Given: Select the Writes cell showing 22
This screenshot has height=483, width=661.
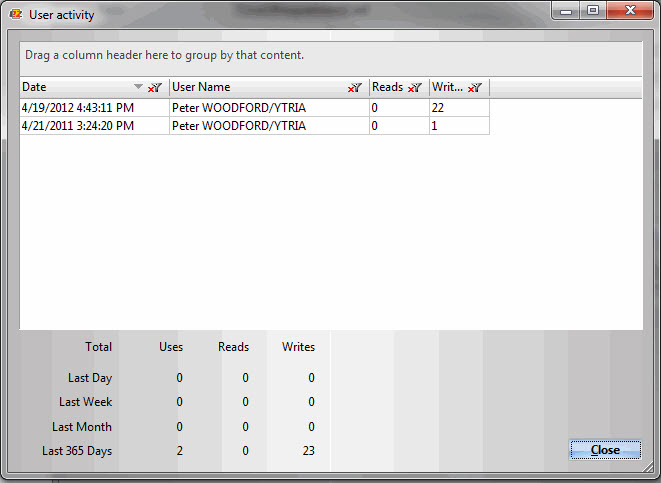Looking at the screenshot, I should click(x=459, y=108).
